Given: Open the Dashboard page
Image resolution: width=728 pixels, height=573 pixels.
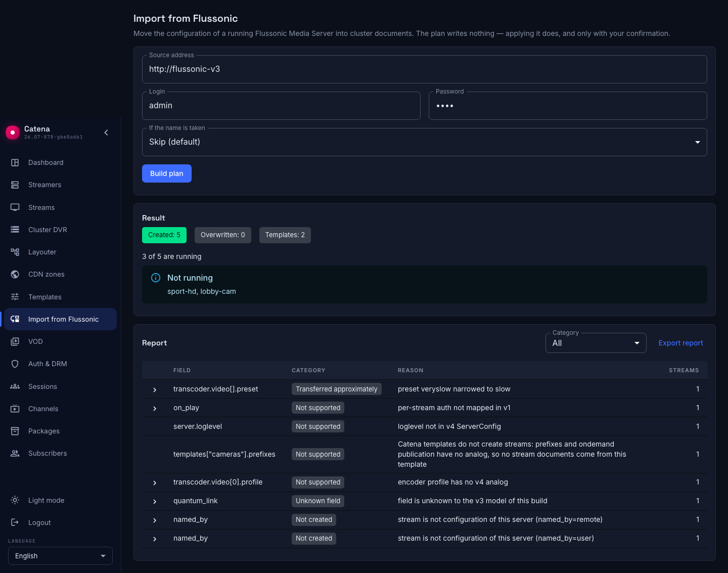Looking at the screenshot, I should coord(61,162).
